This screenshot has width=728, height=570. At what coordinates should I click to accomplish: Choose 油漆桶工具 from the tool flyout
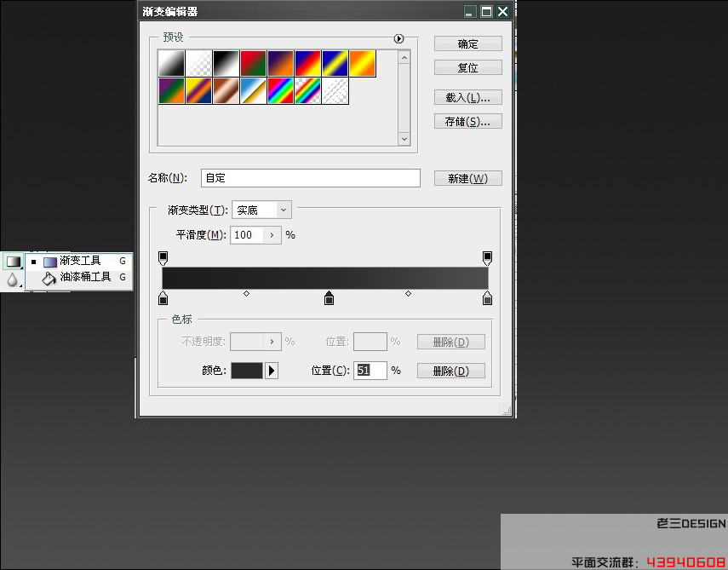pos(84,277)
